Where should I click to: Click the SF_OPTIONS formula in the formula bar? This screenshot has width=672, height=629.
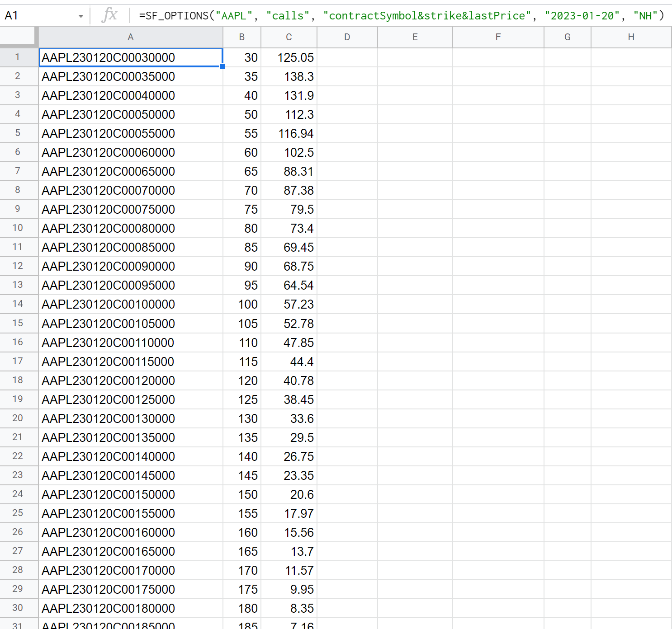402,16
